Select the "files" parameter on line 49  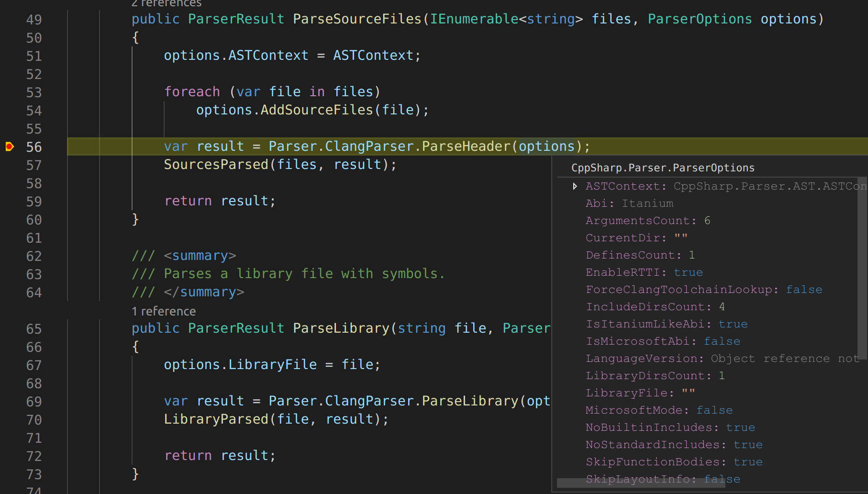(611, 19)
